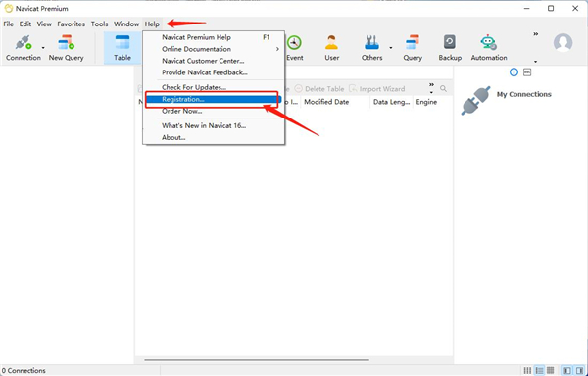This screenshot has height=376, width=588.
Task: Click the 0 Connections status text
Action: click(24, 371)
